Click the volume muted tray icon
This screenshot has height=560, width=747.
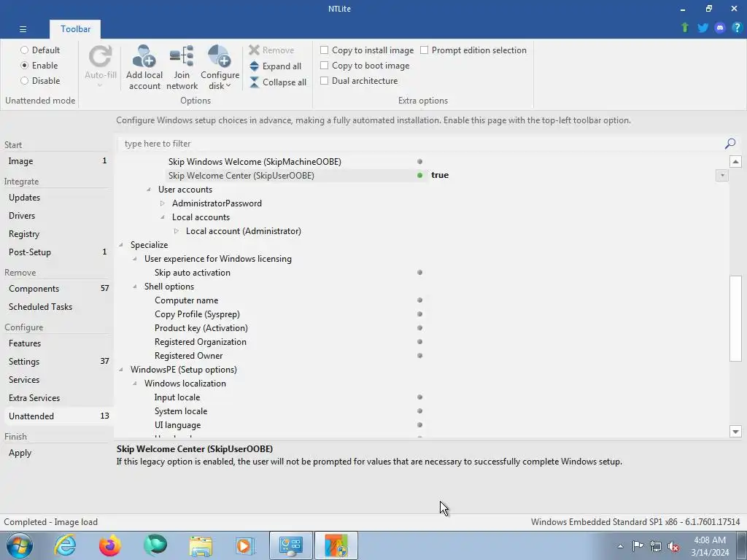pos(673,547)
